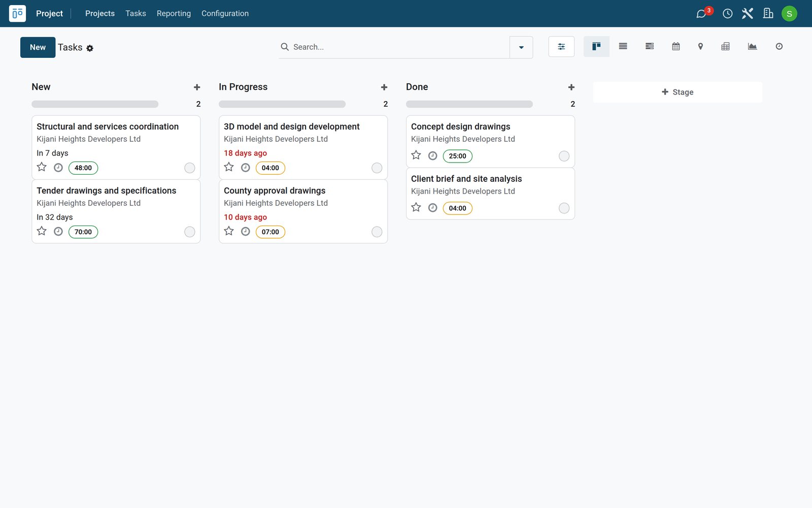Star the Concept design drawings task
The height and width of the screenshot is (508, 812).
(416, 155)
